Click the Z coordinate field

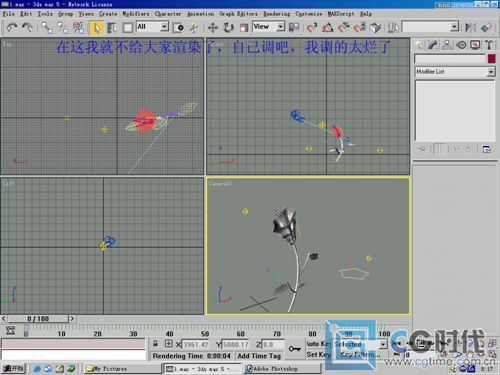tap(273, 344)
